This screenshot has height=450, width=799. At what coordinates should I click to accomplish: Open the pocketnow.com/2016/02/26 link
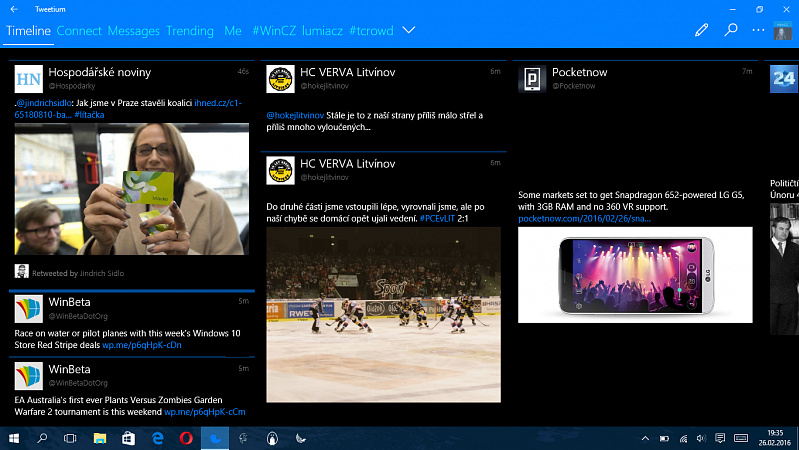click(584, 219)
